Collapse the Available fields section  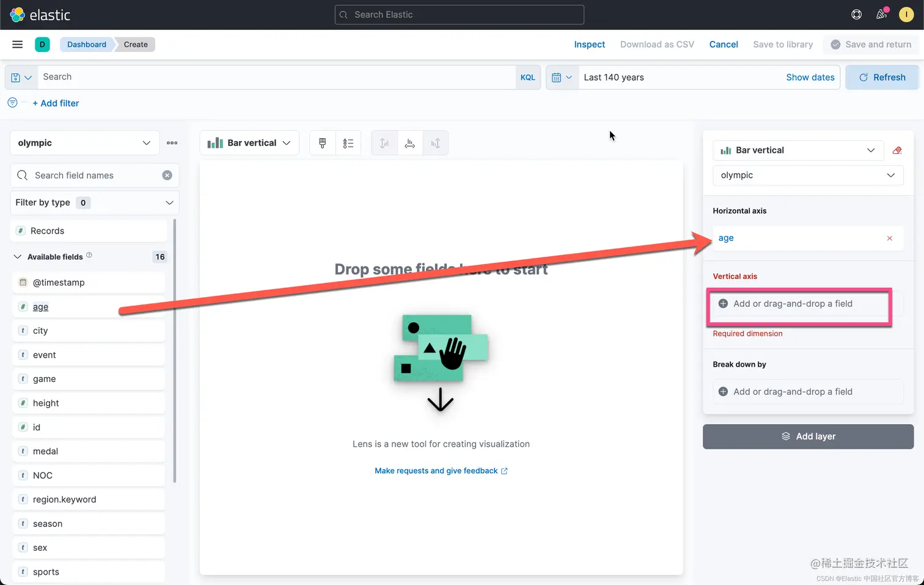[x=17, y=257]
